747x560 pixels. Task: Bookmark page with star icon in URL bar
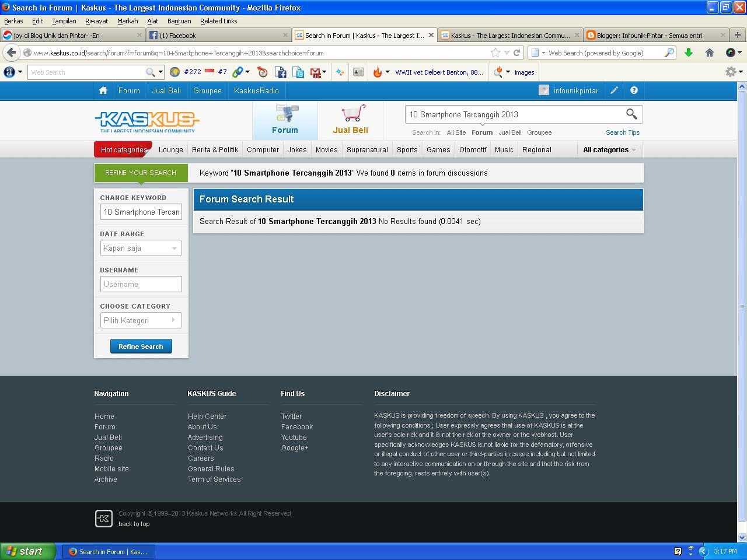tap(495, 52)
